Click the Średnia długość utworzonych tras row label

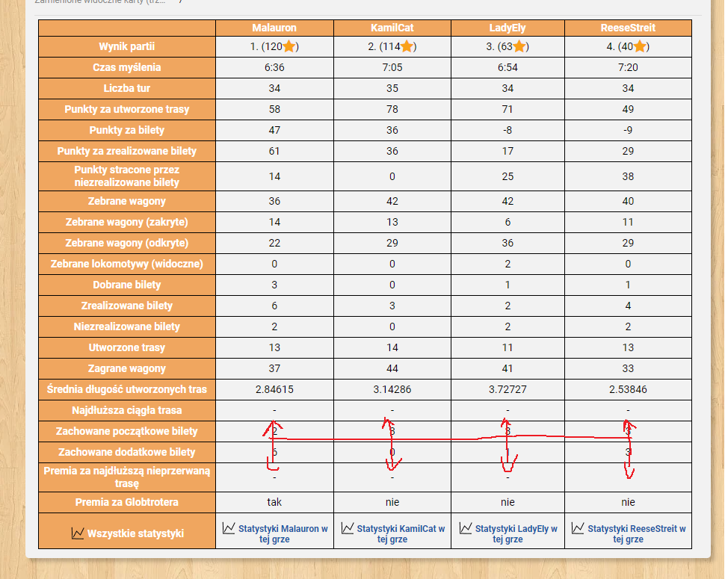click(x=127, y=389)
